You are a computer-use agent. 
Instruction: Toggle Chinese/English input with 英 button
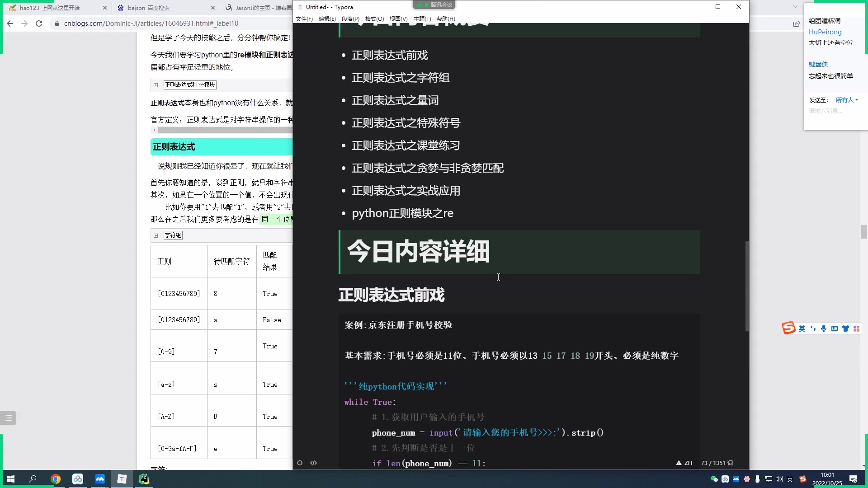point(802,328)
